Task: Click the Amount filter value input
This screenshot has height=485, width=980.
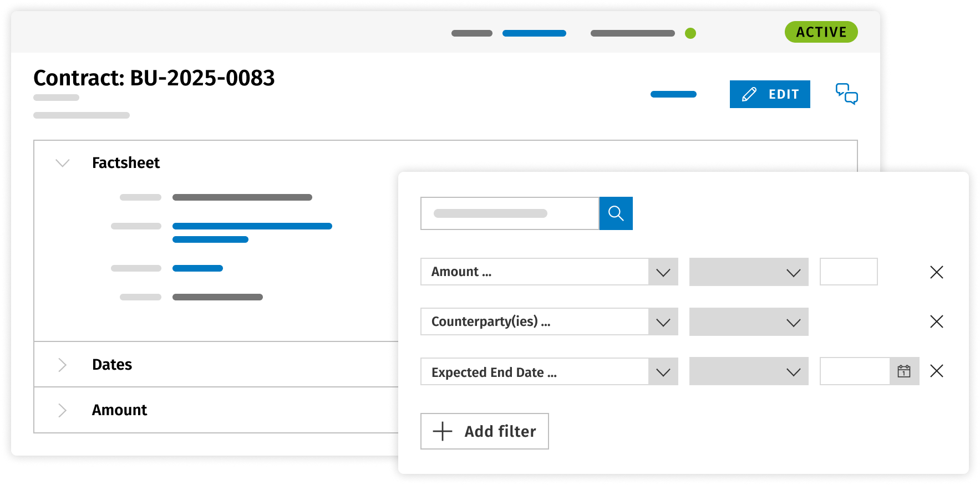Action: (x=848, y=272)
